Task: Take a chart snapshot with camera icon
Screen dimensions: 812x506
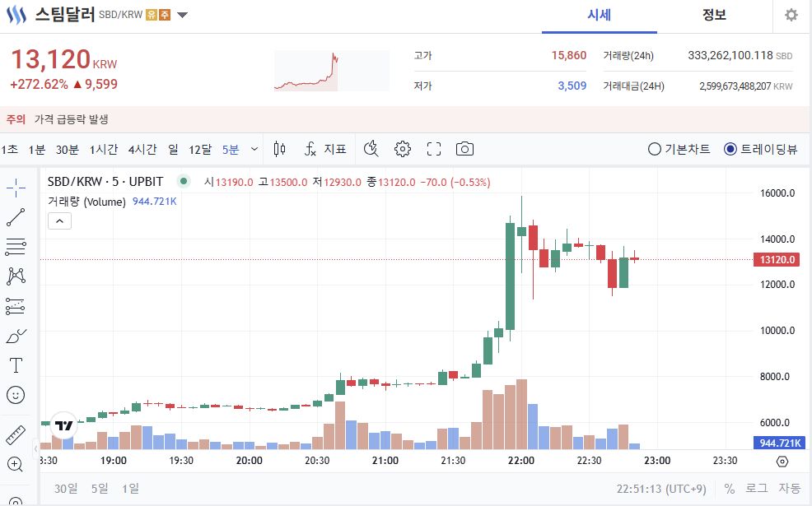Action: click(464, 149)
